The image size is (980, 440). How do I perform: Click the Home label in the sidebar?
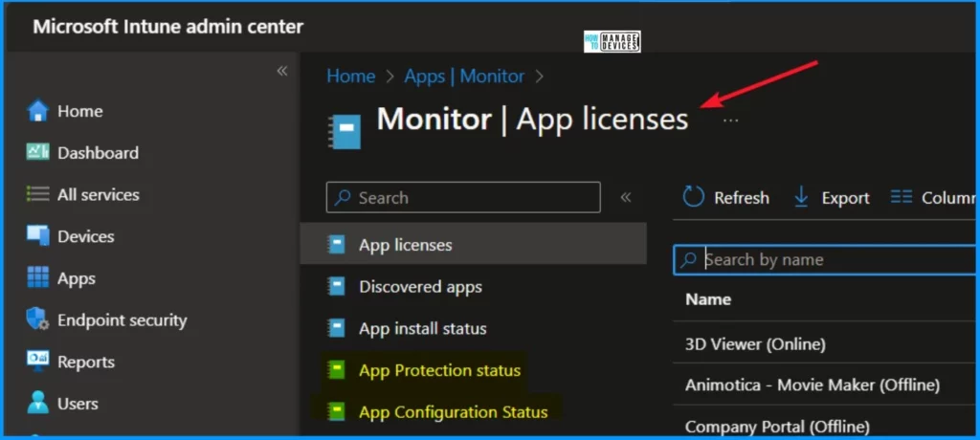click(x=80, y=111)
